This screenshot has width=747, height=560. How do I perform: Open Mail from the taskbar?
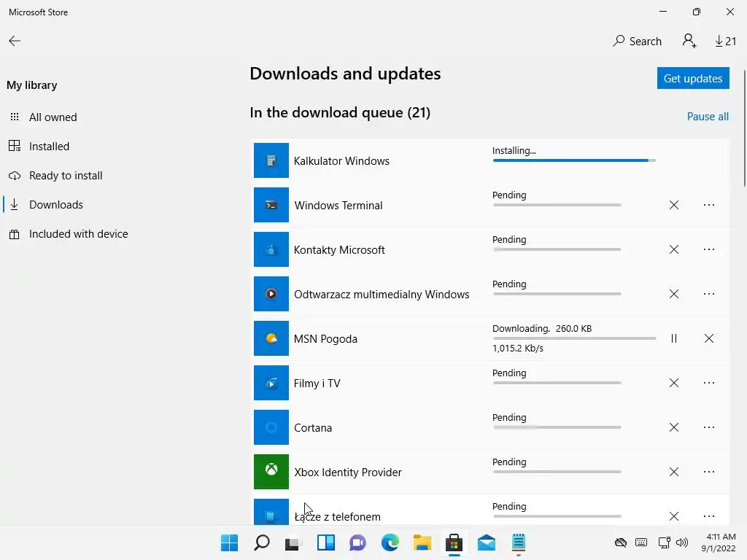(487, 542)
